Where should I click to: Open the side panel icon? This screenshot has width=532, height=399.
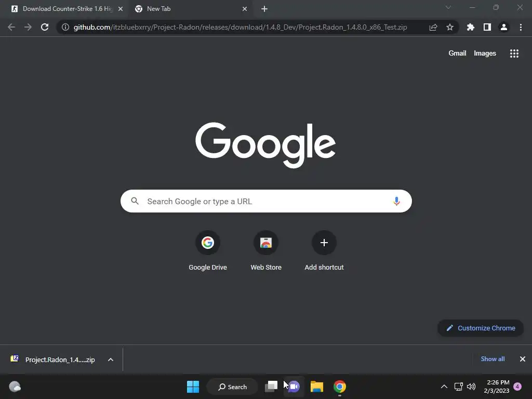[487, 27]
